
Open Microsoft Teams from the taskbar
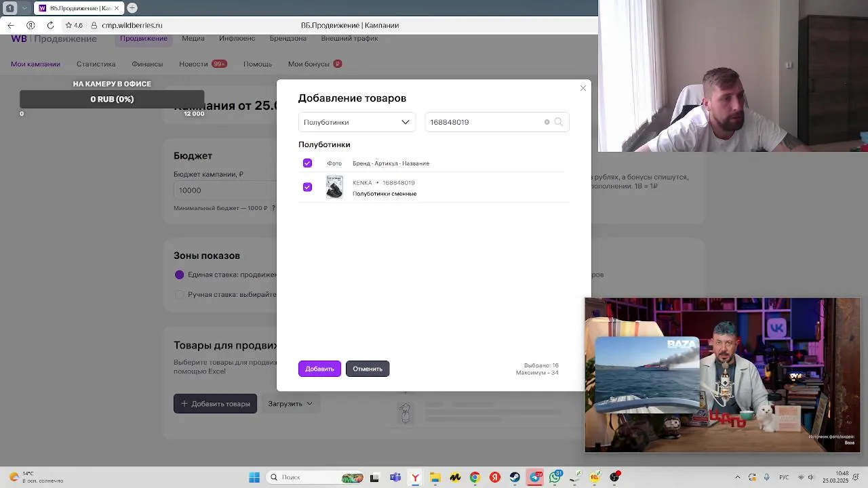tap(395, 477)
